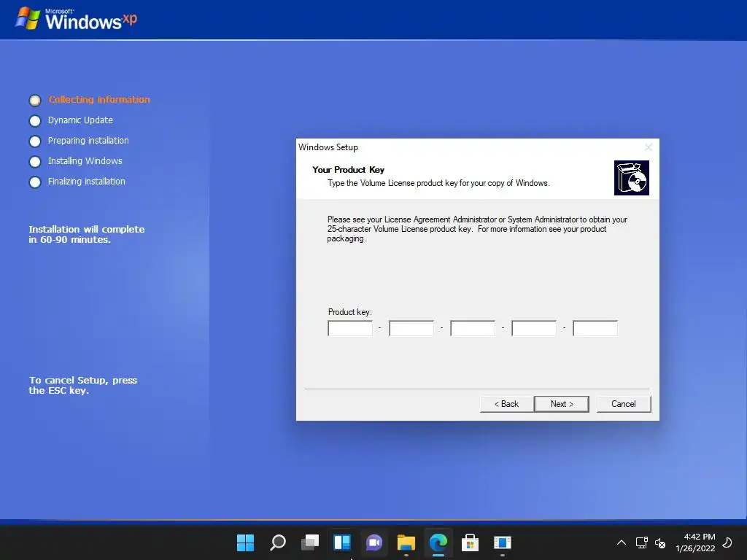The image size is (747, 560).
Task: Open Microsoft Store from the taskbar
Action: tap(471, 542)
